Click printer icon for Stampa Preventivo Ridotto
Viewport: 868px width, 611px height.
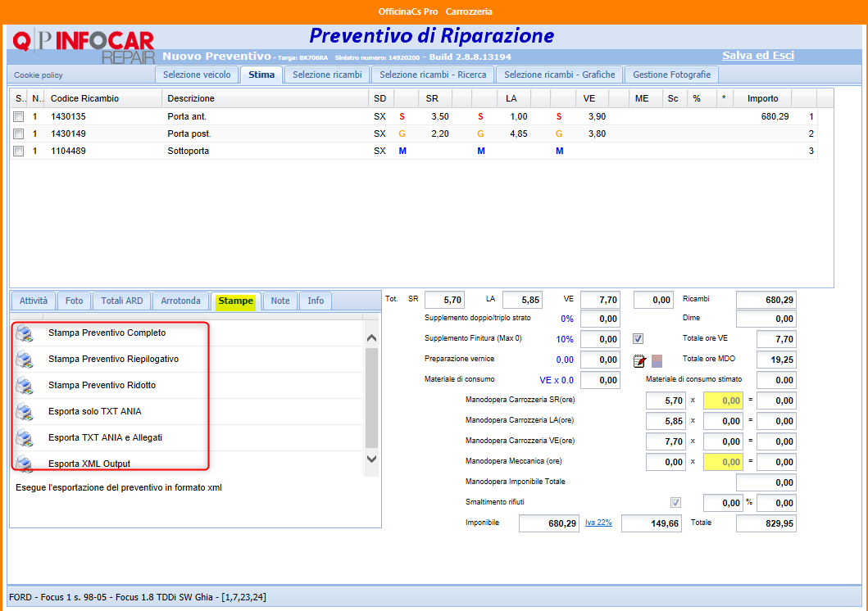[x=25, y=386]
